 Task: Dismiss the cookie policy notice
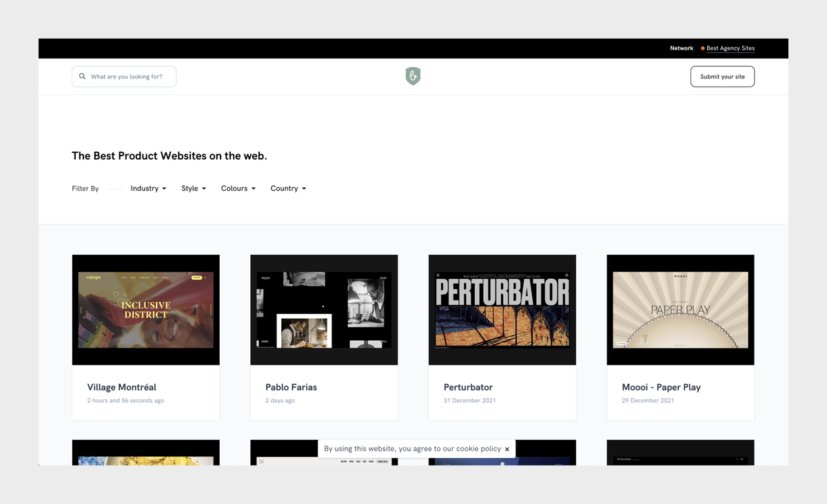click(x=507, y=448)
